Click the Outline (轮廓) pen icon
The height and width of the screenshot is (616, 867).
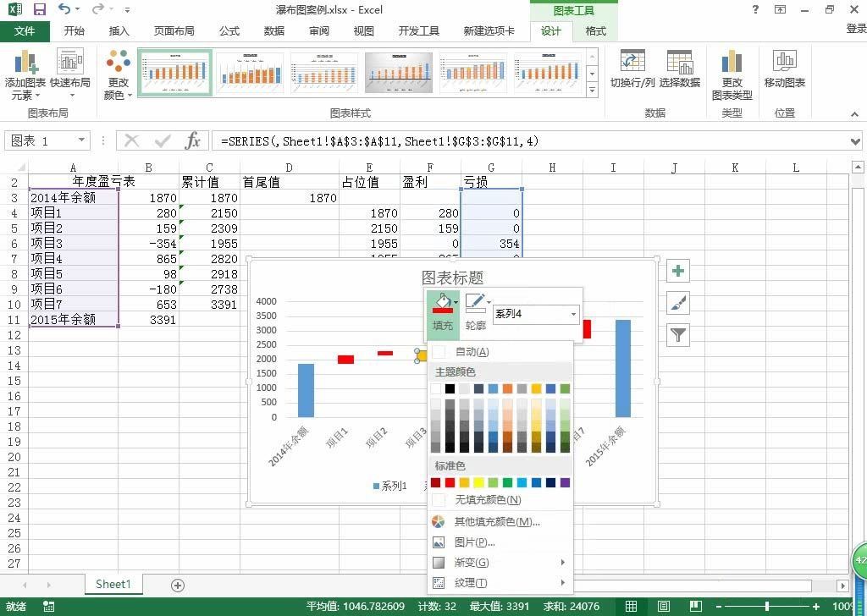[x=476, y=303]
